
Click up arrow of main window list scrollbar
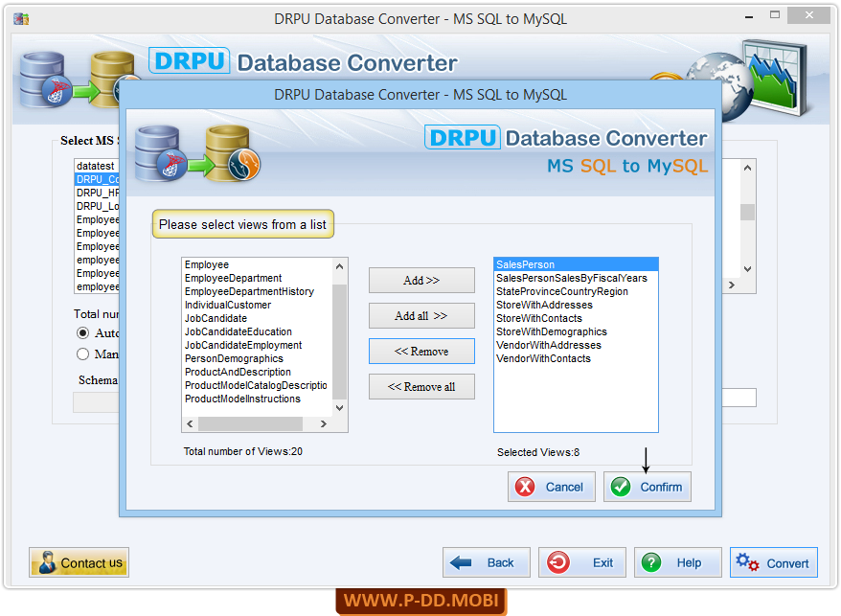pos(748,168)
